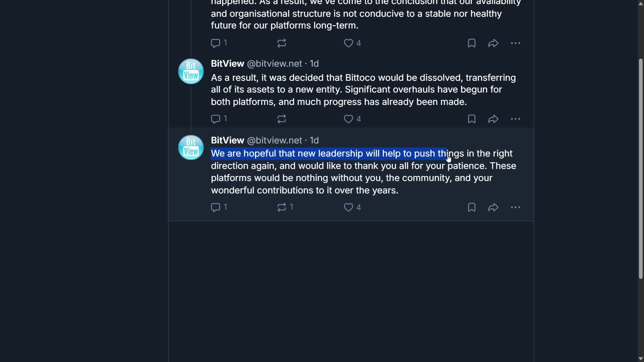
Task: Repost the Bittoco dissolved post
Action: coord(282,119)
